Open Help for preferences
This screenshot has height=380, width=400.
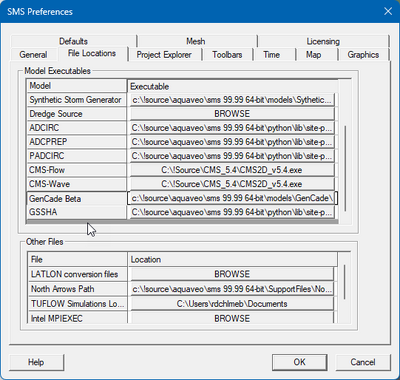click(x=36, y=362)
